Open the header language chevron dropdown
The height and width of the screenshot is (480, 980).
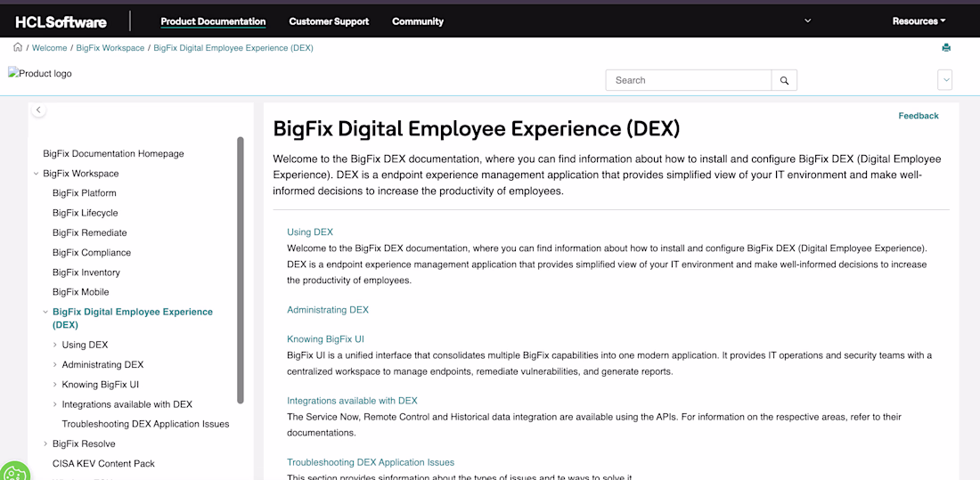[x=807, y=20]
